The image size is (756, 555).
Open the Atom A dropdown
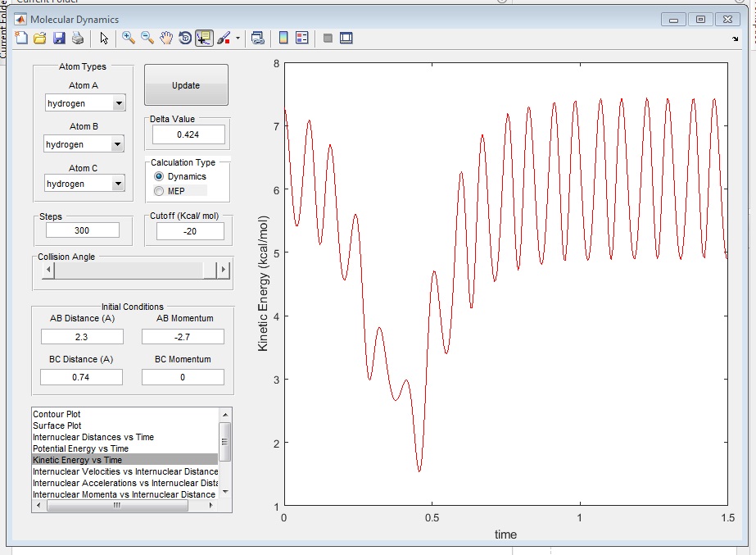click(119, 104)
